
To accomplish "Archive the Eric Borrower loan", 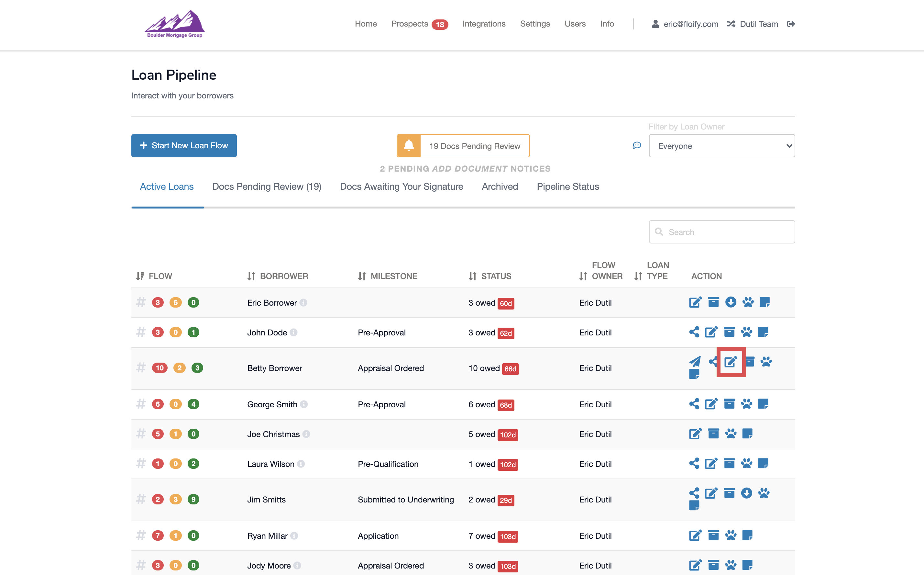I will (713, 302).
